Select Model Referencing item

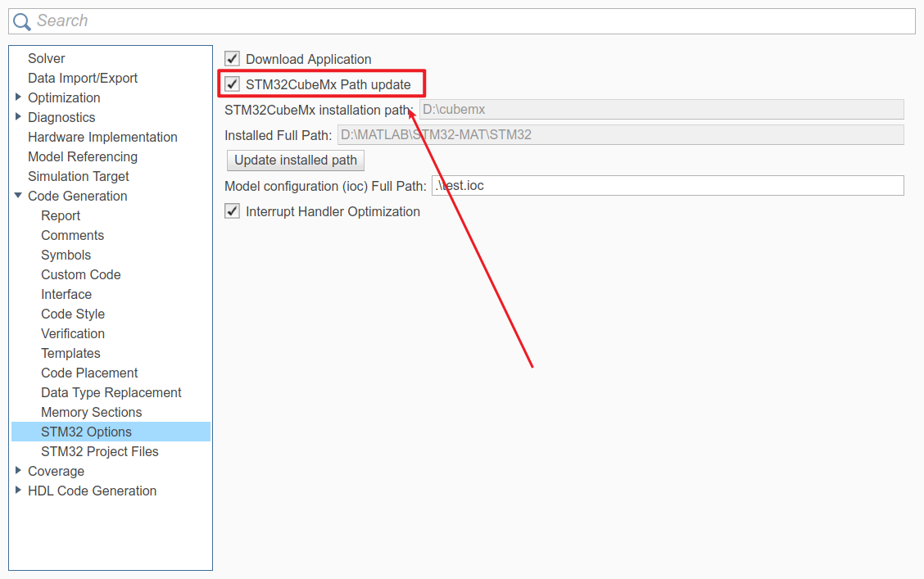click(83, 156)
